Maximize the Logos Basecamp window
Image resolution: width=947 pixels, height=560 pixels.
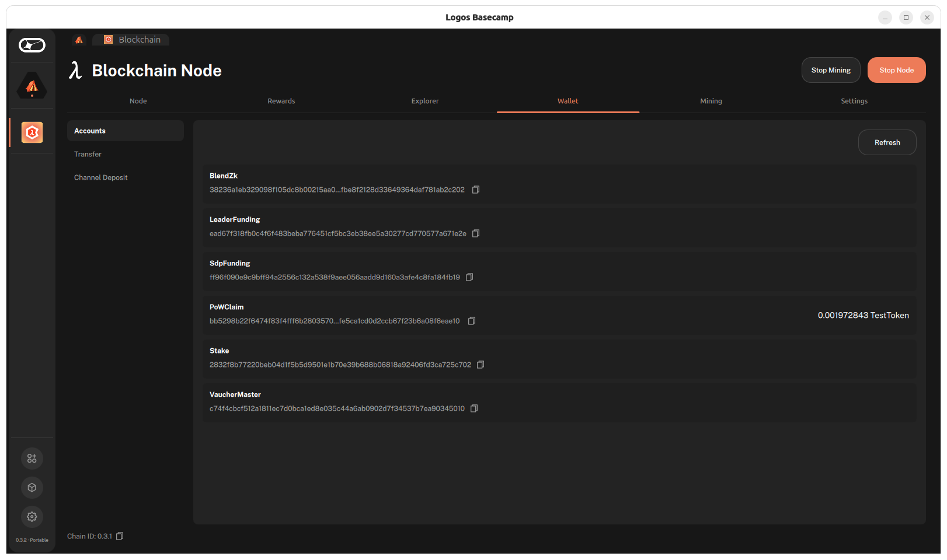coord(906,17)
